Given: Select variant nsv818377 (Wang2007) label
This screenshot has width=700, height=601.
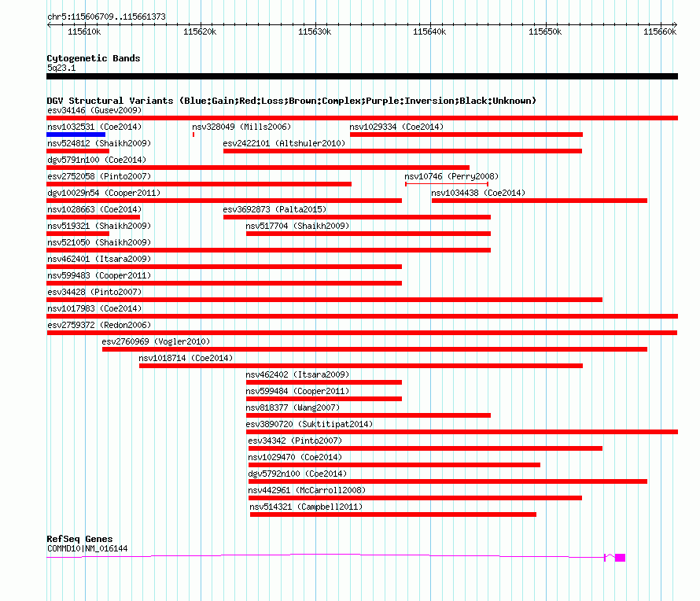Looking at the screenshot, I should tap(293, 407).
